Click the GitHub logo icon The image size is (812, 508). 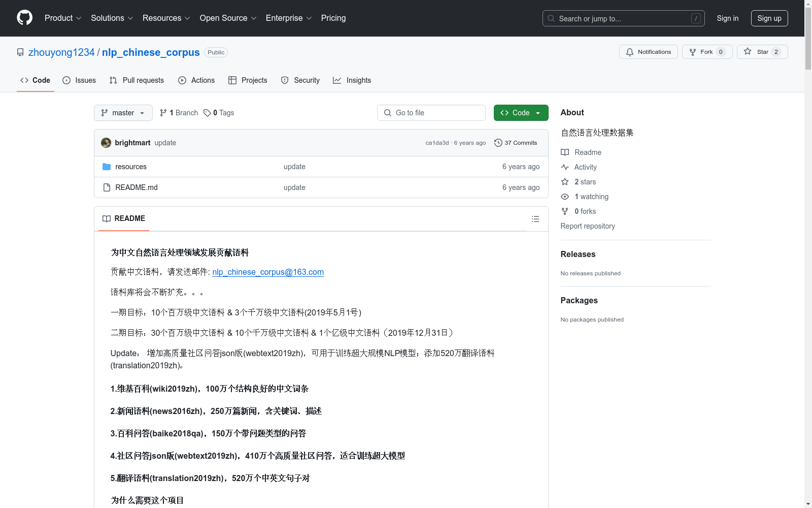pos(24,18)
